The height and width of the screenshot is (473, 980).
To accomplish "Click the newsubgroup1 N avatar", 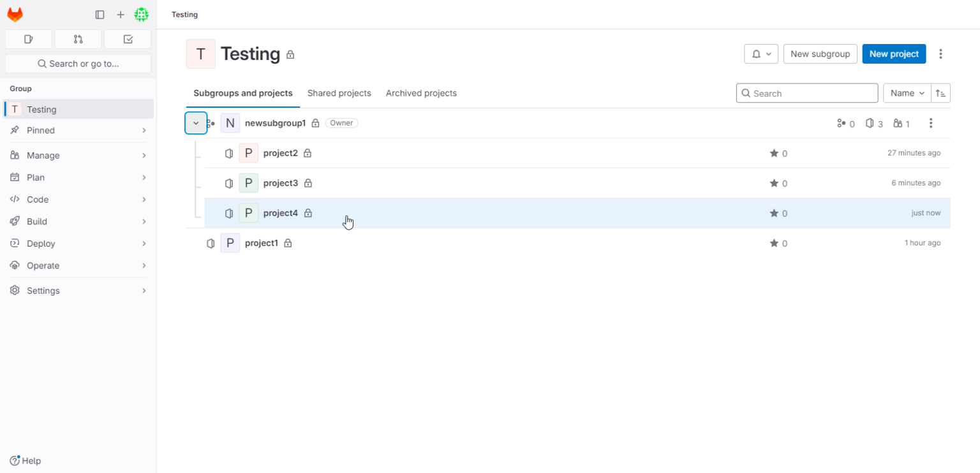I will pos(230,123).
